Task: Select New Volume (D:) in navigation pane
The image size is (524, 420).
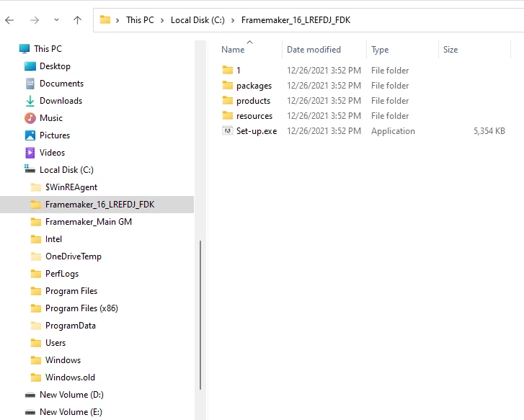Action: (71, 395)
